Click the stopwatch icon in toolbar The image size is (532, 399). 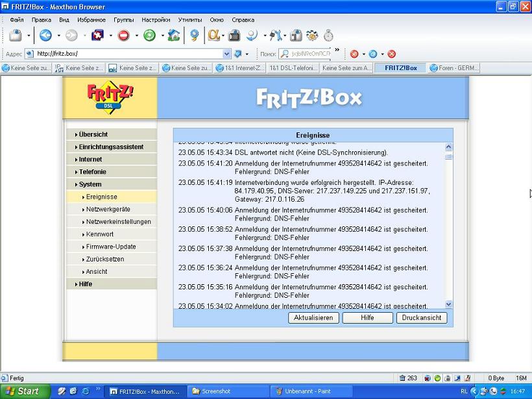[x=328, y=35]
